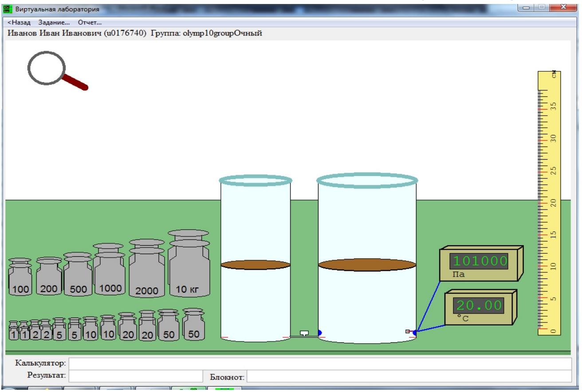Select the brown piston in the left cylinder
Image resolution: width=582 pixels, height=392 pixels.
coord(256,265)
